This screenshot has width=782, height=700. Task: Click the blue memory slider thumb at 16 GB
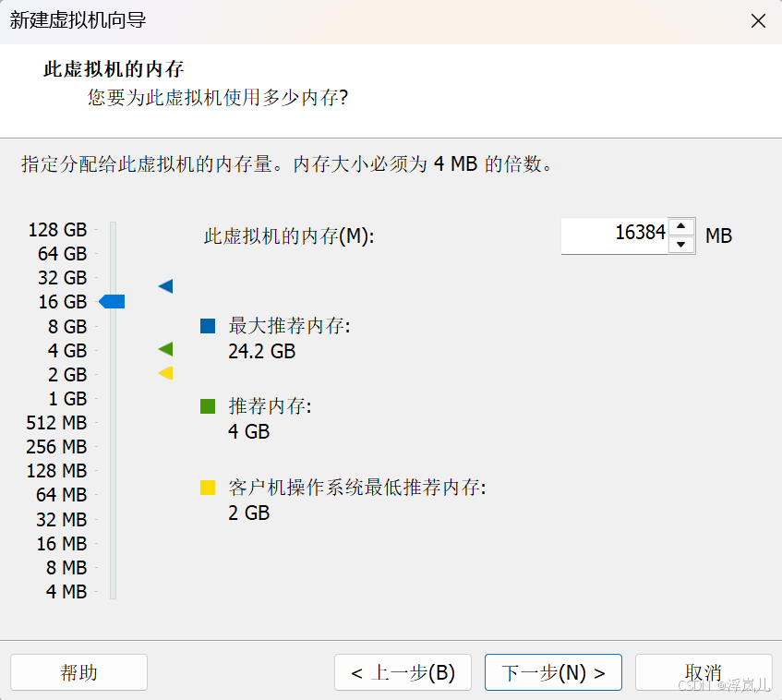[113, 302]
